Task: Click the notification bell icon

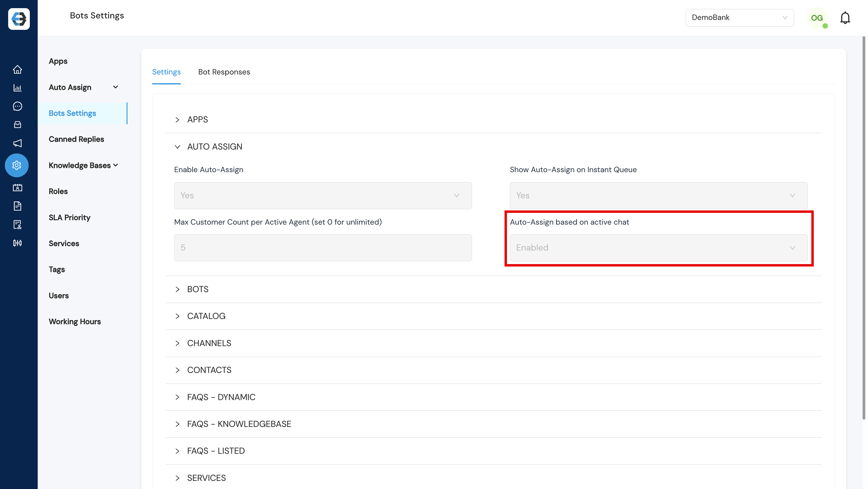Action: (x=845, y=18)
